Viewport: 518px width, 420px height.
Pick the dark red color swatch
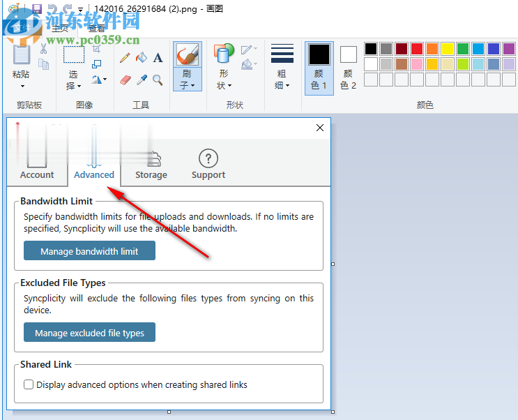point(402,49)
